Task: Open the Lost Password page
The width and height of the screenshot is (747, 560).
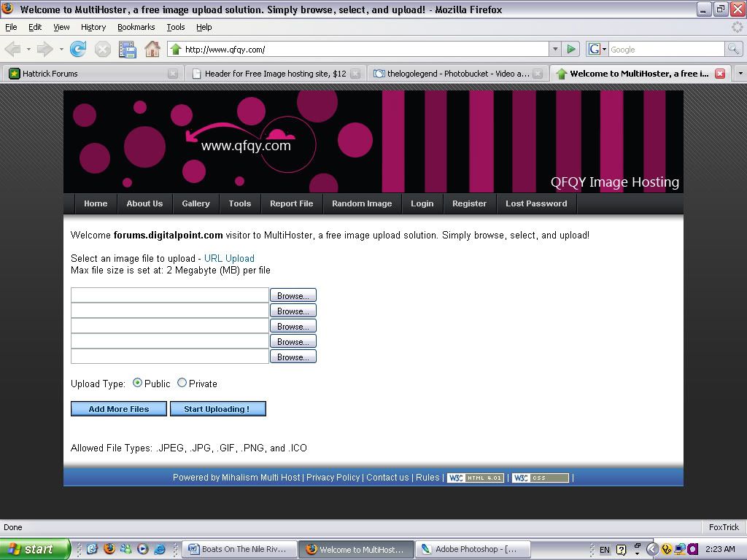Action: [536, 204]
